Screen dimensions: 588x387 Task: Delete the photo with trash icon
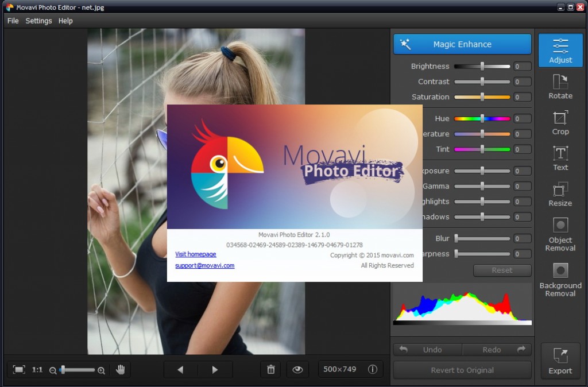click(271, 369)
